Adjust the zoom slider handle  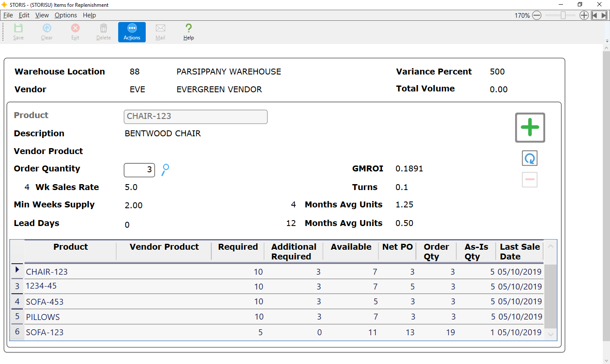[563, 15]
